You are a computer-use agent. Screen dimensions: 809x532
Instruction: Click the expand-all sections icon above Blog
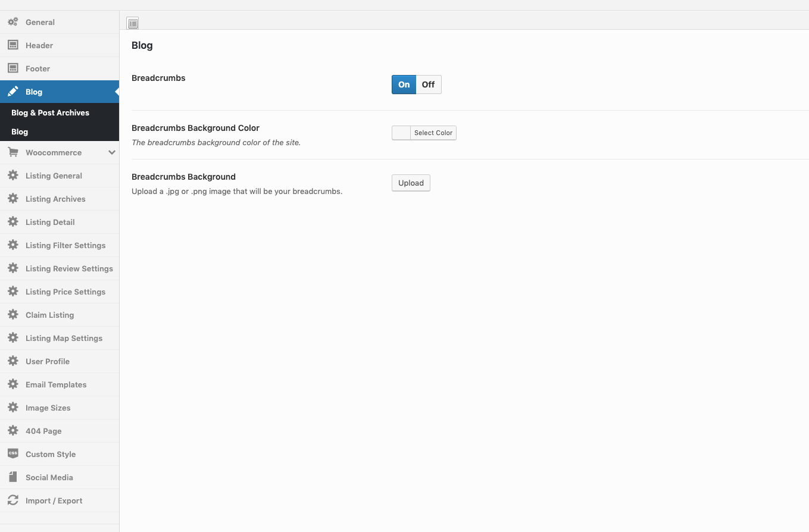point(133,23)
